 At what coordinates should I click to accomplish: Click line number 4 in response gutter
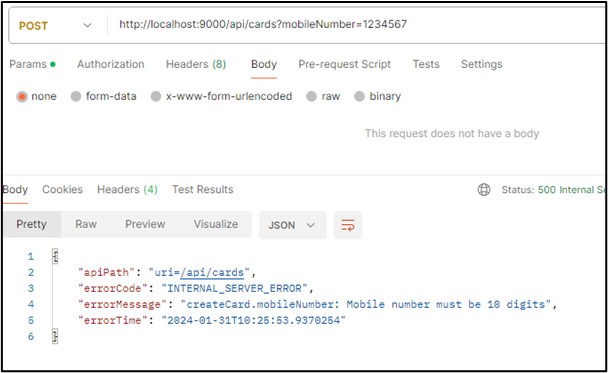pyautogui.click(x=31, y=304)
